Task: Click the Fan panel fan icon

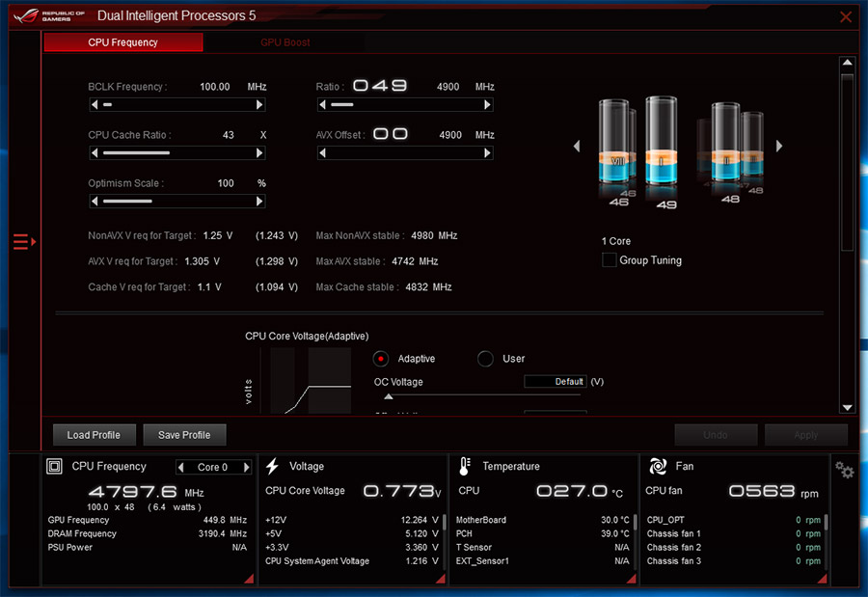Action: click(658, 466)
